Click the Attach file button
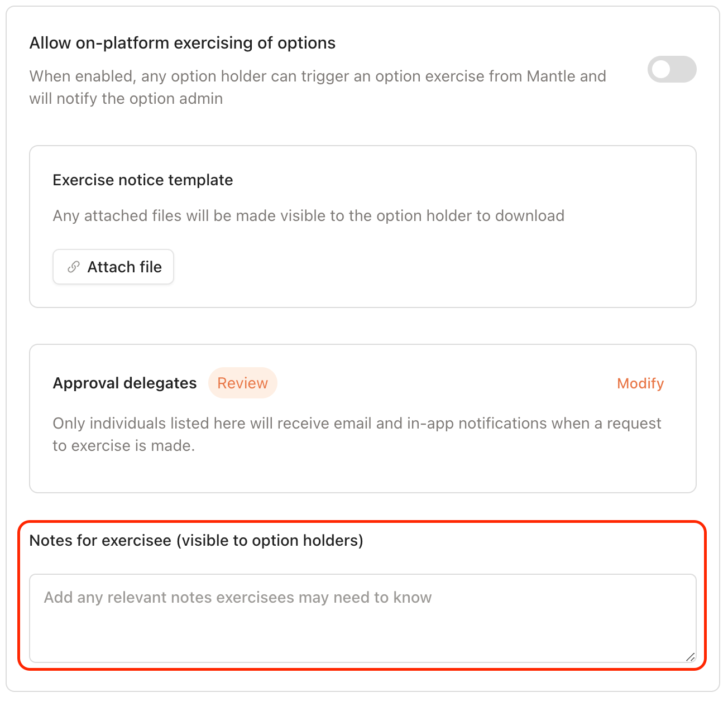Image resolution: width=728 pixels, height=702 pixels. point(113,267)
